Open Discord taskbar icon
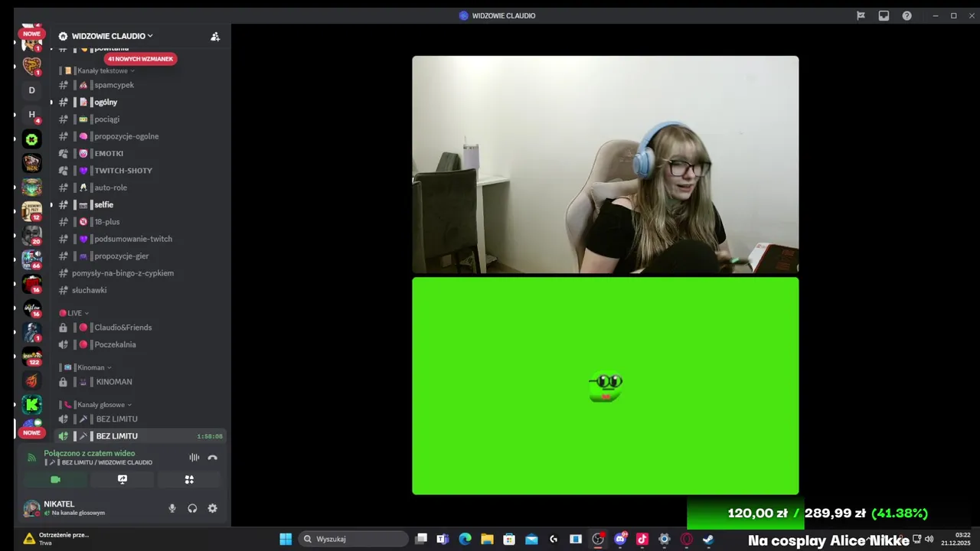Viewport: 980px width, 551px height. click(620, 539)
